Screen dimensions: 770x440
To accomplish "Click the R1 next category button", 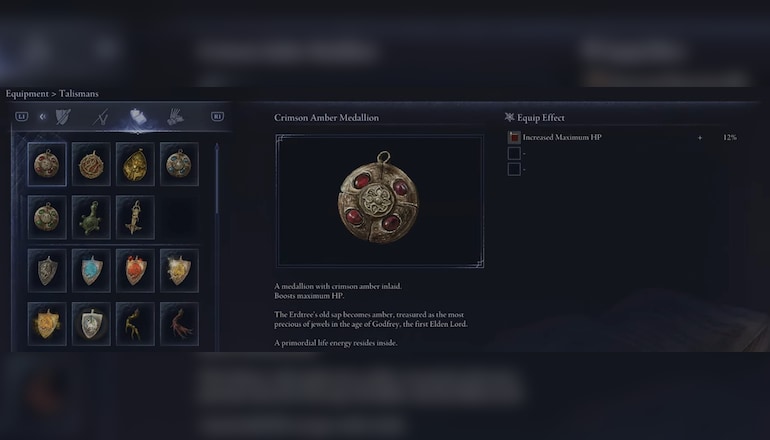I will (218, 116).
